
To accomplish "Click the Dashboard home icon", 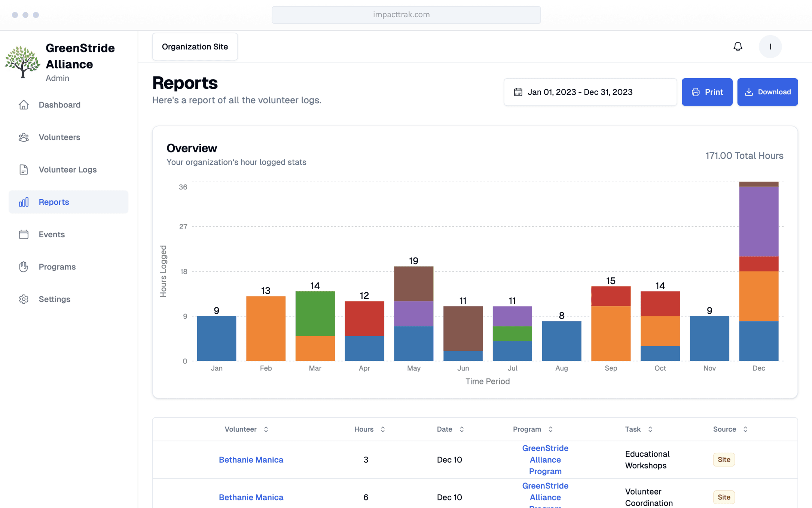I will coord(24,105).
